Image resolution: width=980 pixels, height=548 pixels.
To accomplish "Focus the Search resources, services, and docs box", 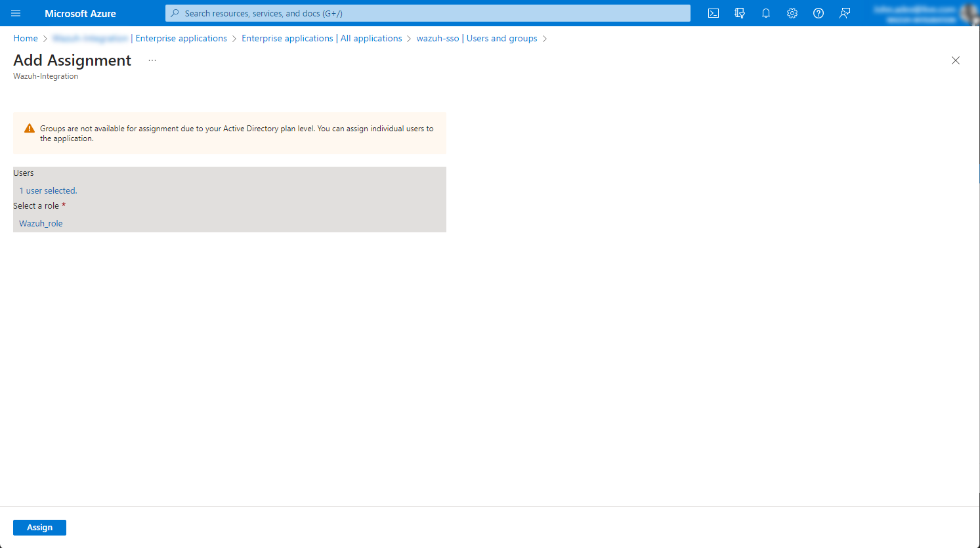I will coord(428,13).
